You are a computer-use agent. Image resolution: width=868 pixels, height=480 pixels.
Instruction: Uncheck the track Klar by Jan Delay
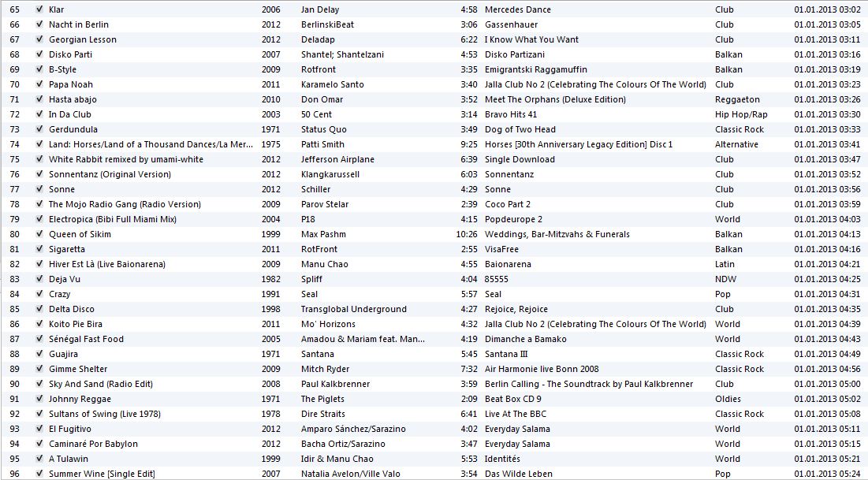tap(39, 9)
